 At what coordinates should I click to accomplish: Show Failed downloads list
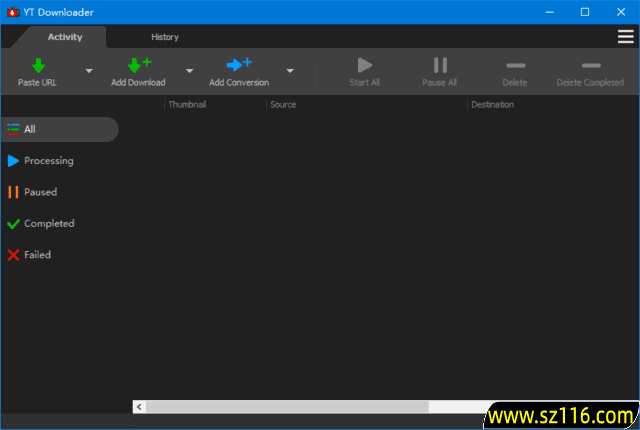(37, 255)
